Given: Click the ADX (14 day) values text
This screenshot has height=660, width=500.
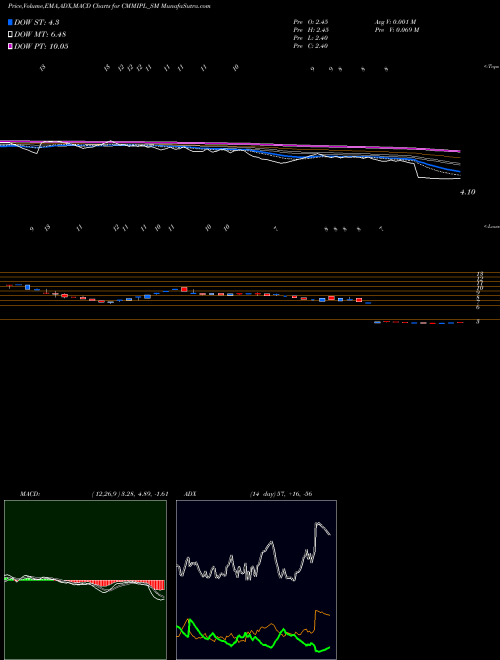Looking at the screenshot, I should 281,494.
